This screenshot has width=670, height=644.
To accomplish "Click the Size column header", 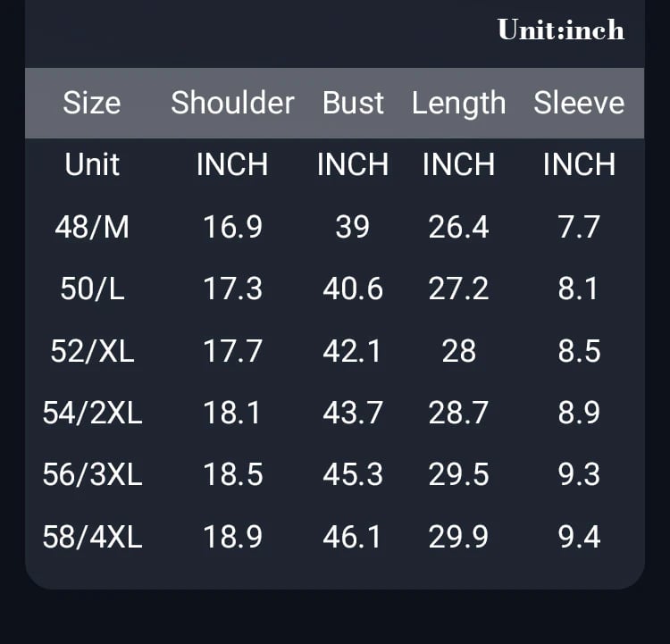I will tap(91, 104).
